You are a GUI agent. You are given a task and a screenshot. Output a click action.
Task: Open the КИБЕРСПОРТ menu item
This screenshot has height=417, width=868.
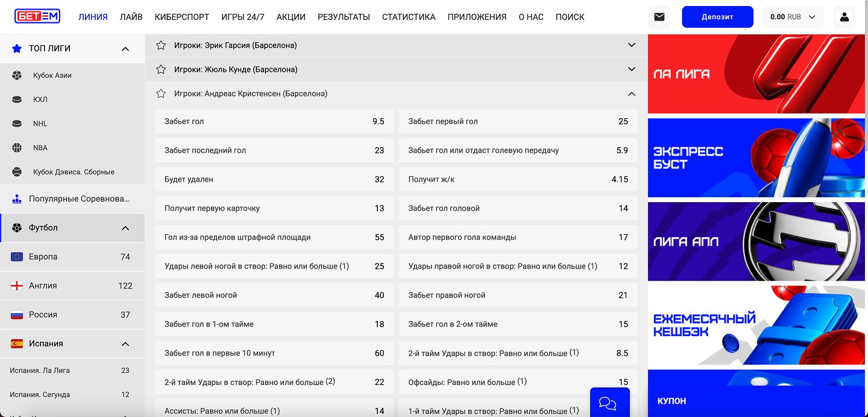pos(181,17)
